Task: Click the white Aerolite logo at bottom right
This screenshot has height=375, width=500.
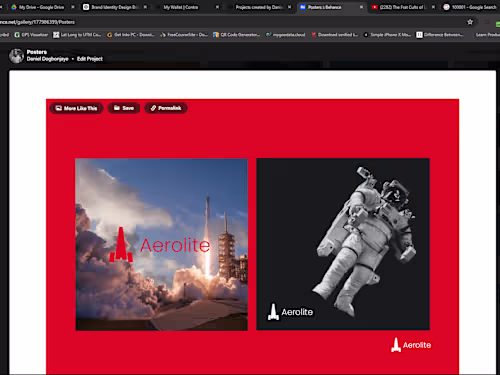Action: (411, 345)
